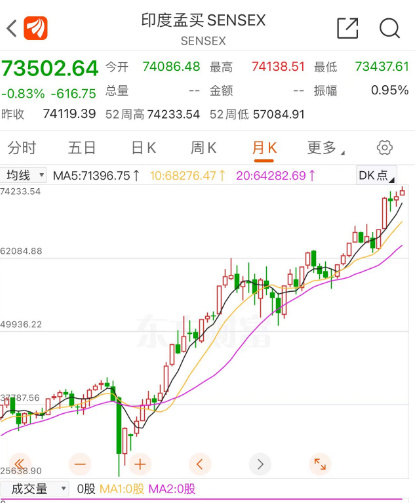Switch to the 日K tab
This screenshot has width=418, height=503.
click(144, 148)
